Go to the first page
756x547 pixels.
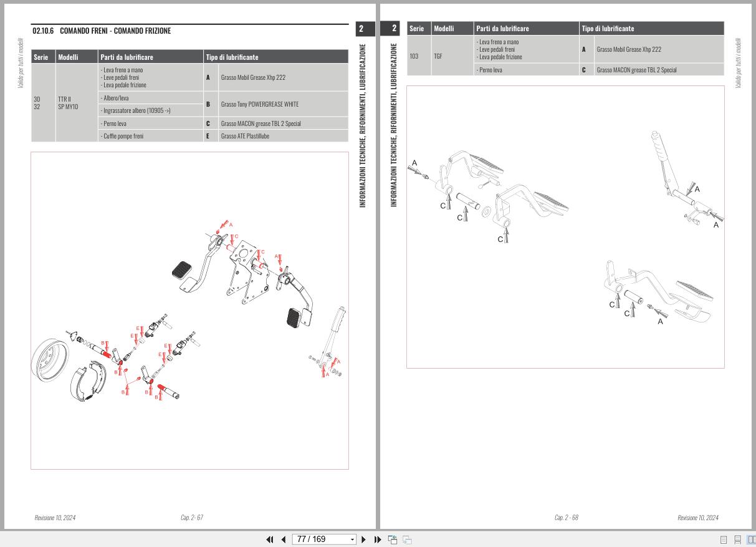[270, 540]
